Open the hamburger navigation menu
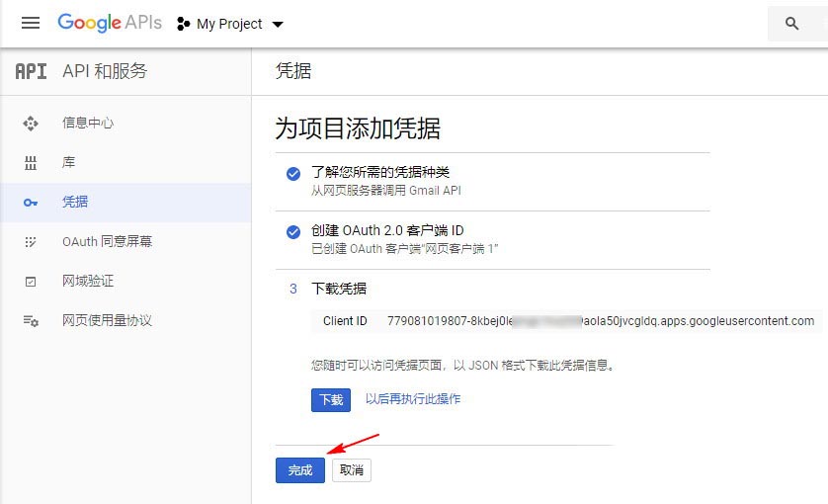Screen dimensions: 828x504 click(31, 23)
